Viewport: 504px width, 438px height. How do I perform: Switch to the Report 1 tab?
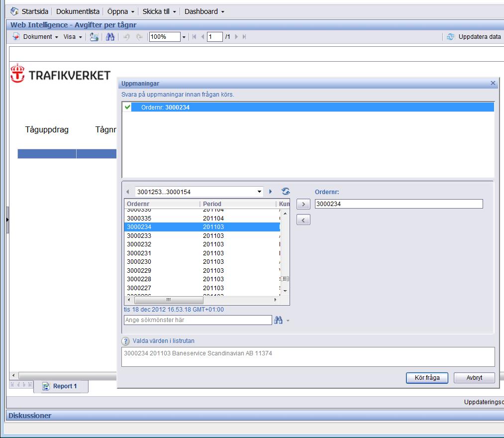coord(60,386)
